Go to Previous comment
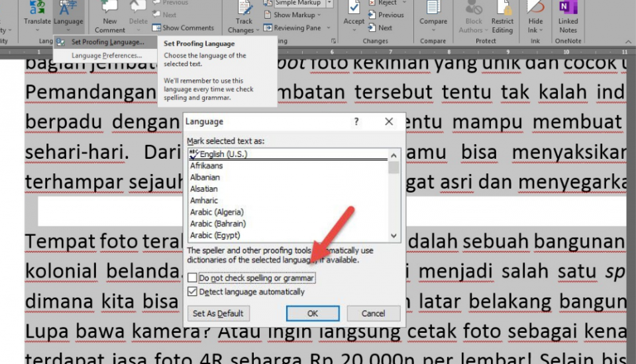The width and height of the screenshot is (636, 364). click(x=170, y=3)
